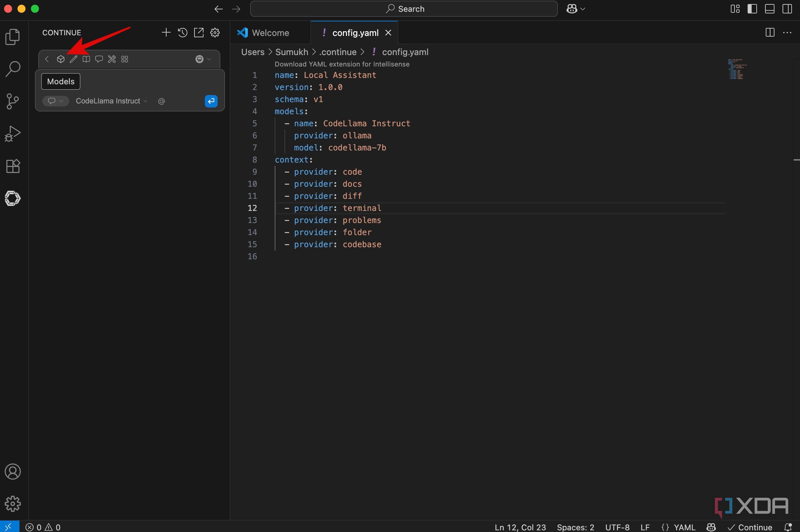Toggle the bottom panel layout button
Screen dimensions: 800x532
point(769,9)
